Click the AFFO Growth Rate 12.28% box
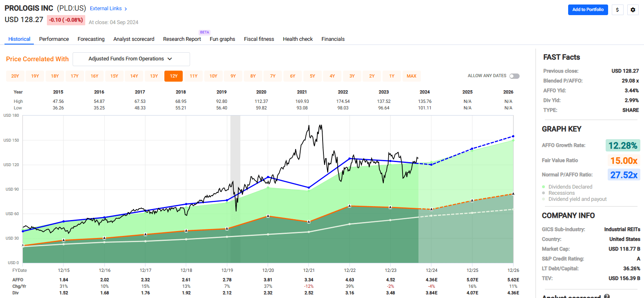 tap(623, 146)
